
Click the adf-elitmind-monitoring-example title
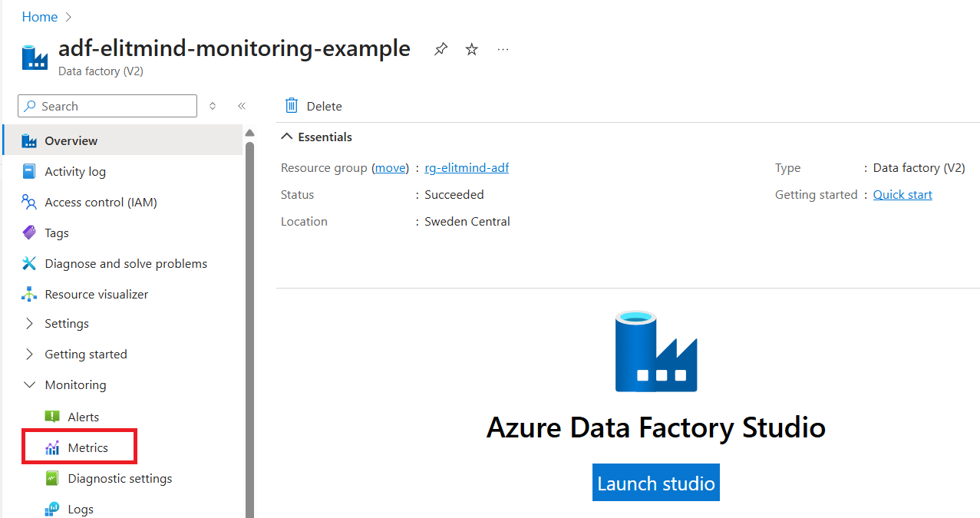click(234, 48)
